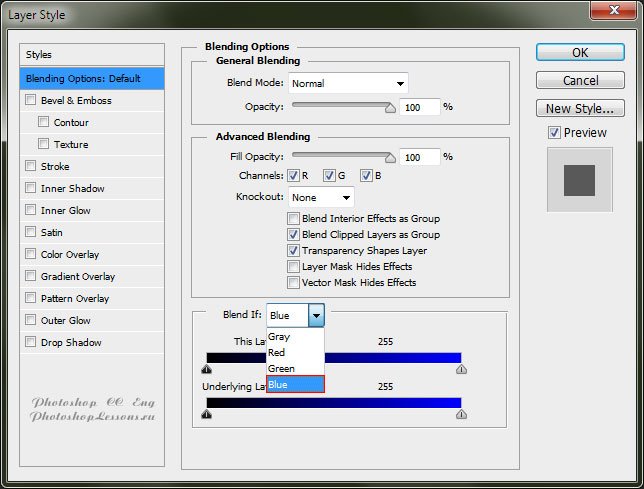Image resolution: width=644 pixels, height=489 pixels.
Task: Click Underlying Layer white point slider handle
Action: [461, 413]
